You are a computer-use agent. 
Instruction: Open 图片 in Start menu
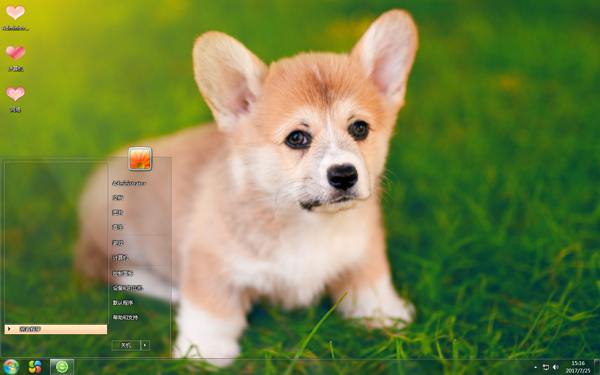[x=117, y=212]
